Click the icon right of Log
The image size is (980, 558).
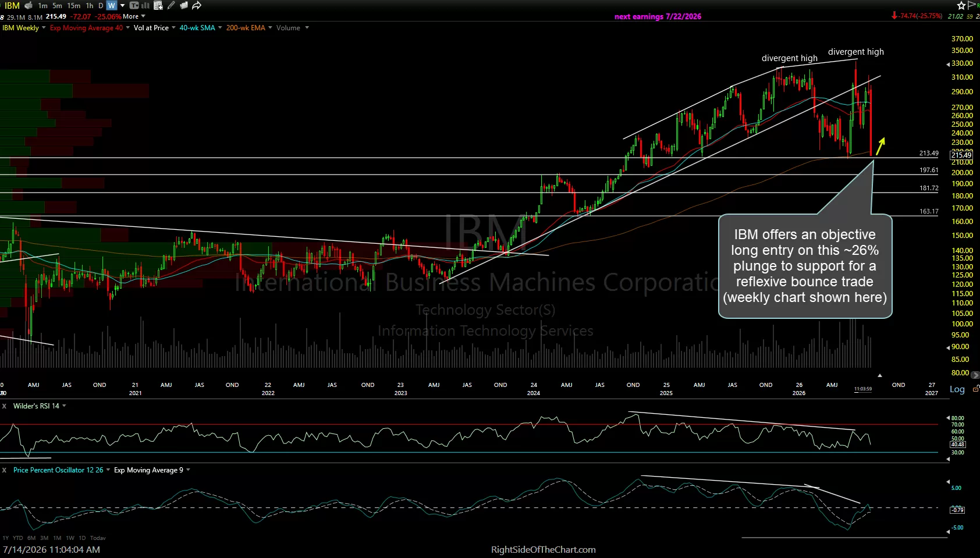point(976,388)
